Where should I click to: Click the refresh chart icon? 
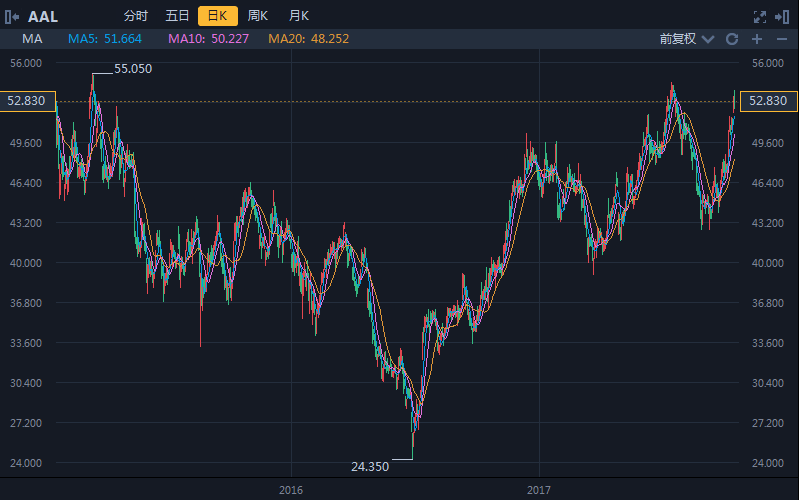pos(732,39)
